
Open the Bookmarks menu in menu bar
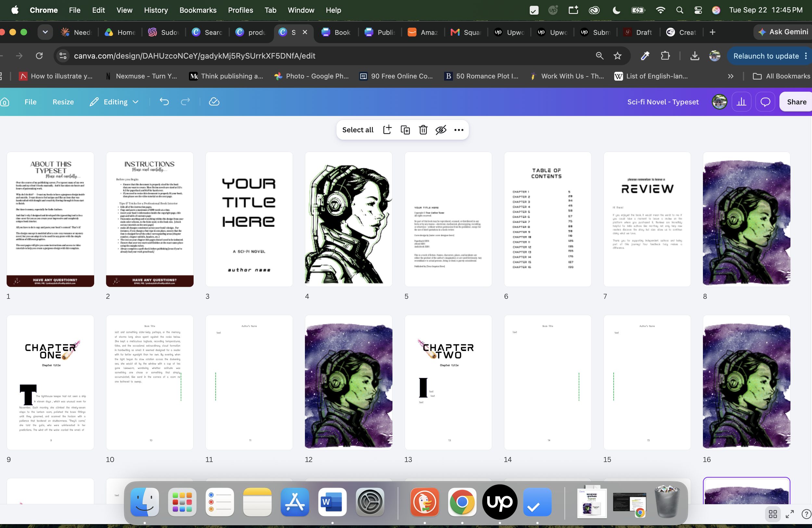198,10
